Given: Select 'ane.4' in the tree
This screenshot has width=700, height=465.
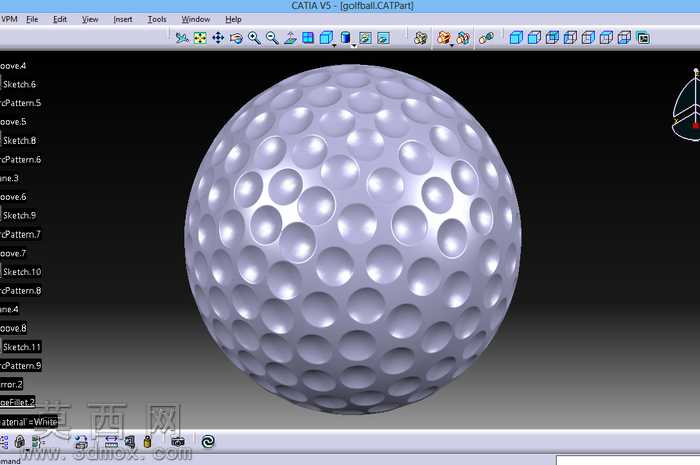Looking at the screenshot, I should [x=10, y=309].
